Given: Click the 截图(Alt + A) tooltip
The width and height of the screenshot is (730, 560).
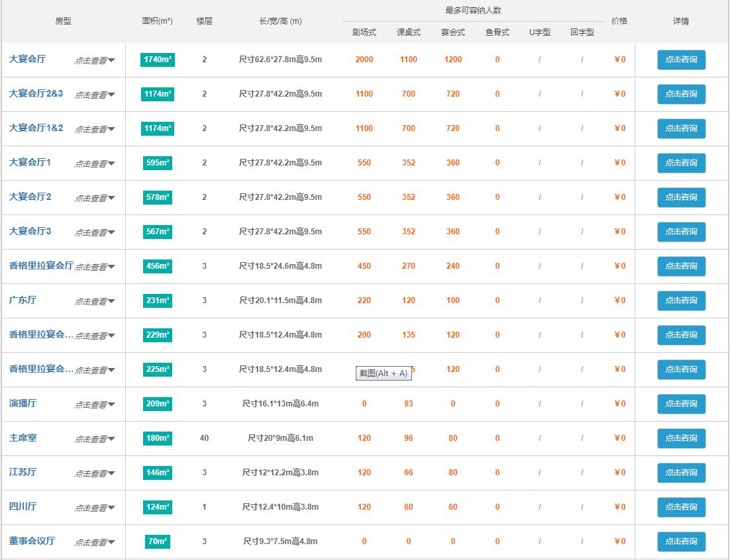Looking at the screenshot, I should click(x=384, y=373).
